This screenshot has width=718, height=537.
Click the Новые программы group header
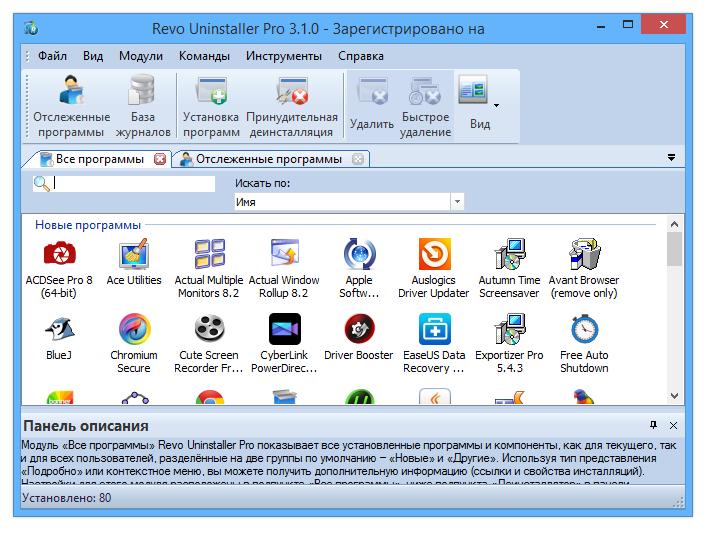click(x=88, y=225)
